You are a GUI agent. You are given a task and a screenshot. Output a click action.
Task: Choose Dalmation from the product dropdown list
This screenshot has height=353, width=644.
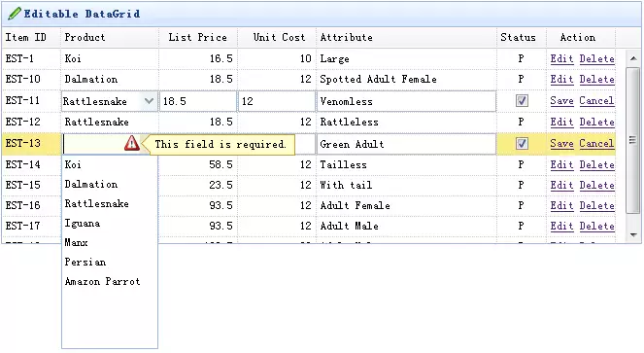point(110,184)
